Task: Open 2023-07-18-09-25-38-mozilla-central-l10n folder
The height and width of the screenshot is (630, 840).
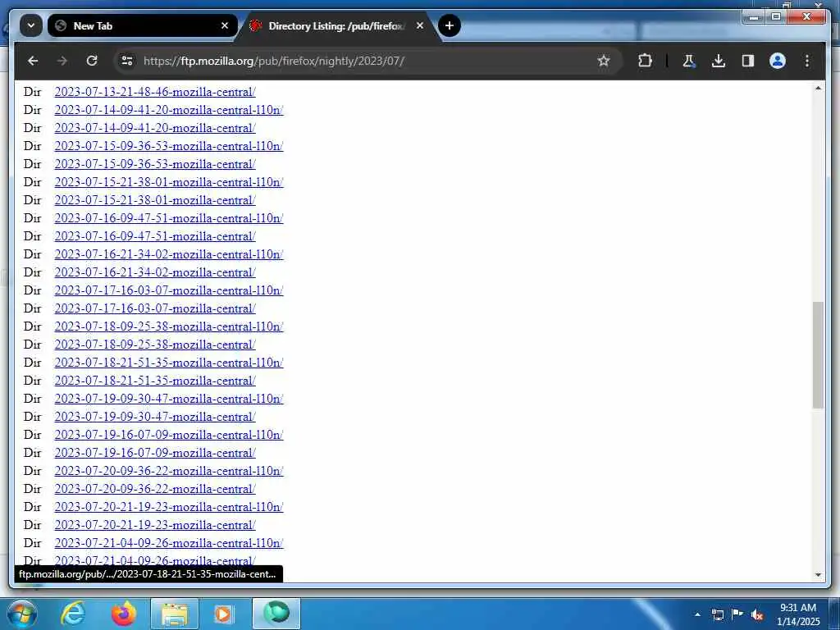Action: click(169, 326)
